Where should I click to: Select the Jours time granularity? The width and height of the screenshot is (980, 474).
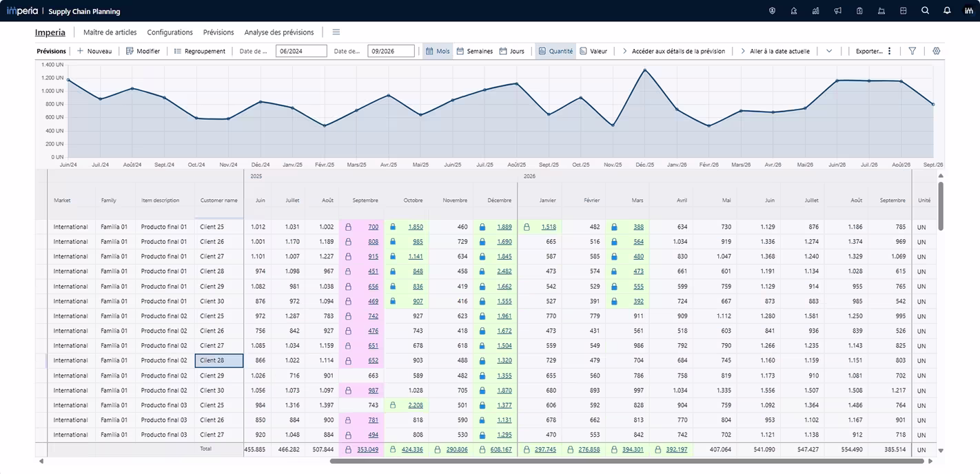coord(512,51)
